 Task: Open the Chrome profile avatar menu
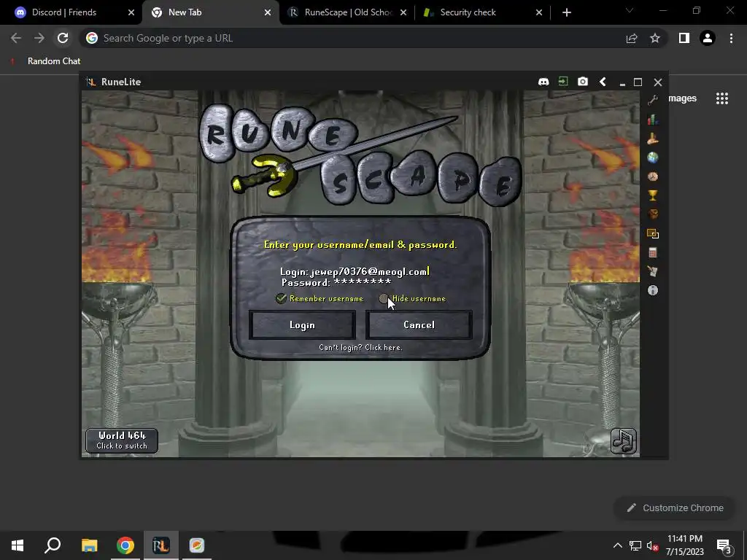click(708, 38)
